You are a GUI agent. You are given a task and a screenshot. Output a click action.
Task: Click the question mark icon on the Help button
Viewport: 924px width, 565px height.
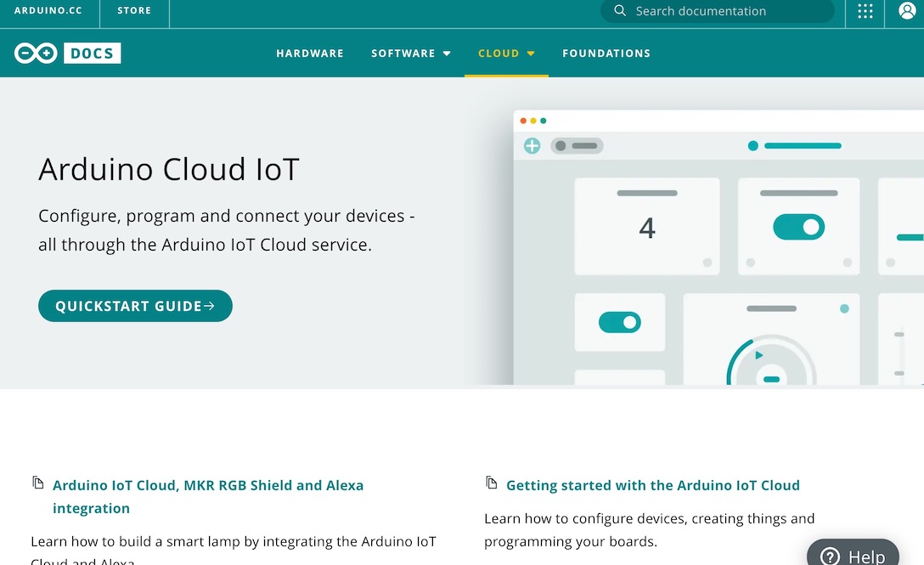point(828,556)
